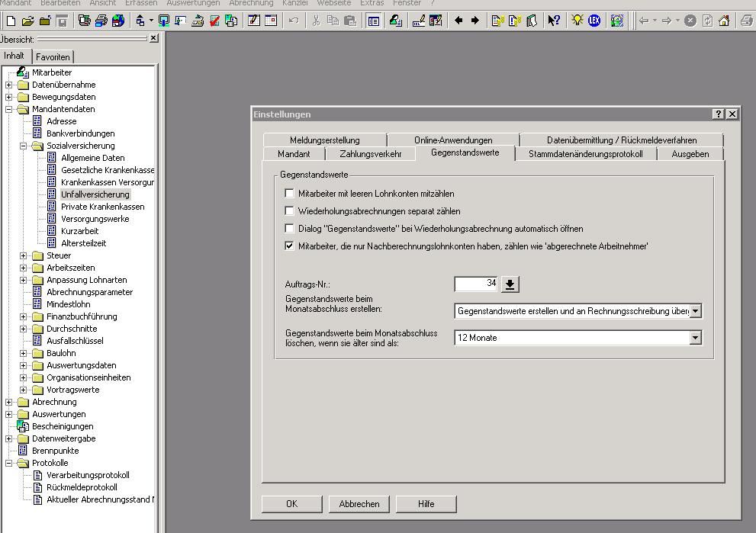Open Bescheinigungen tree entry
Image resolution: width=756 pixels, height=533 pixels.
tap(63, 426)
